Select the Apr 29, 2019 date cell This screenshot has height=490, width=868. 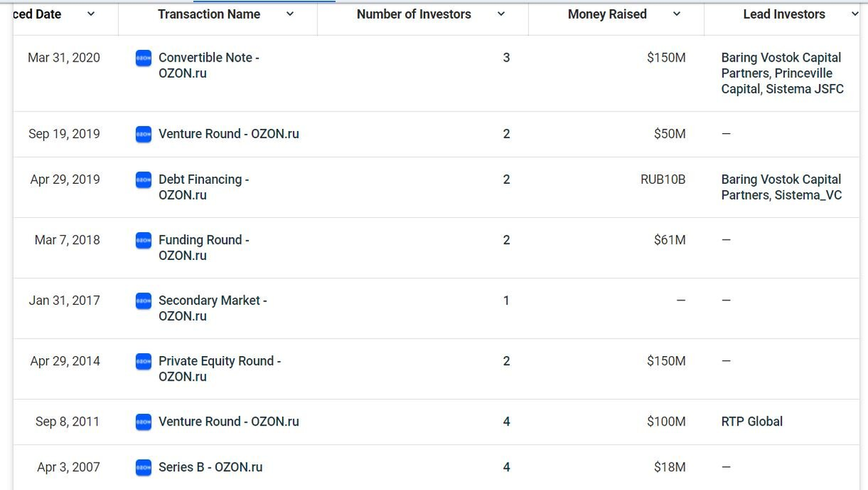click(65, 179)
